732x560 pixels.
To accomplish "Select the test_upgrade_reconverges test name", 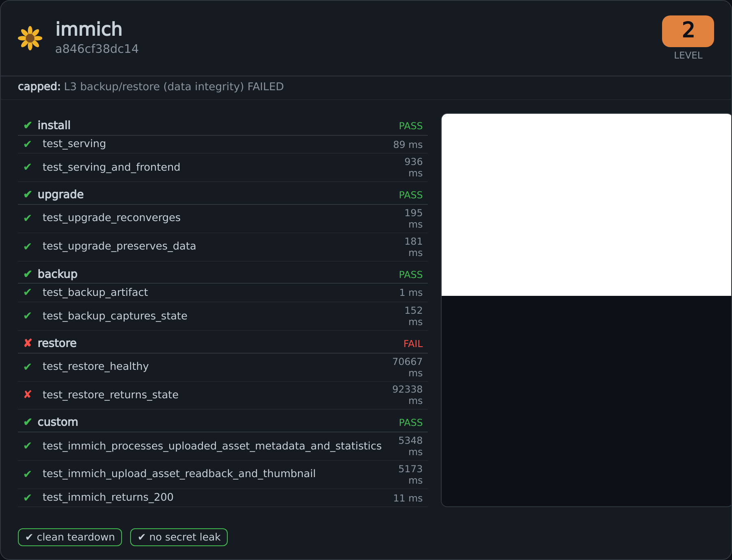I will (x=111, y=218).
